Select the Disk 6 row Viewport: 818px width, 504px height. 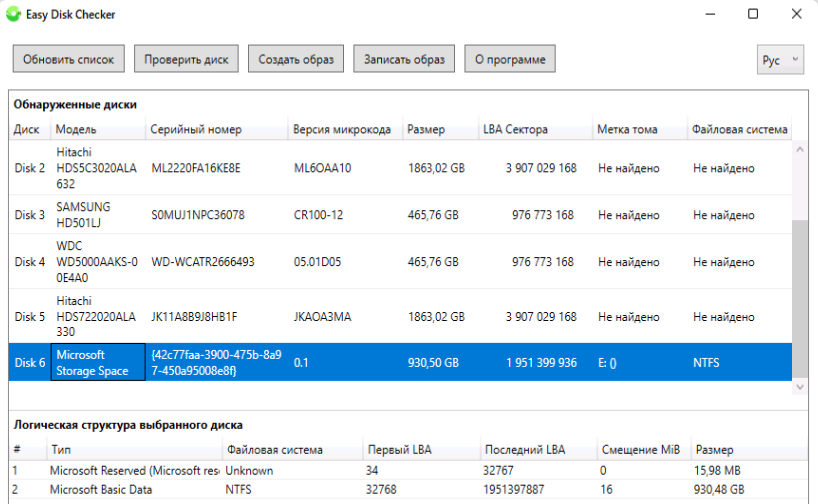pos(400,362)
